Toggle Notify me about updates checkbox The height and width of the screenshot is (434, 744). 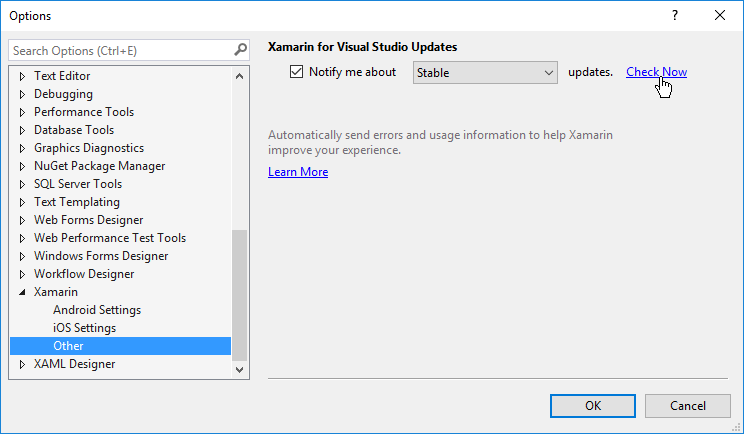coord(296,72)
